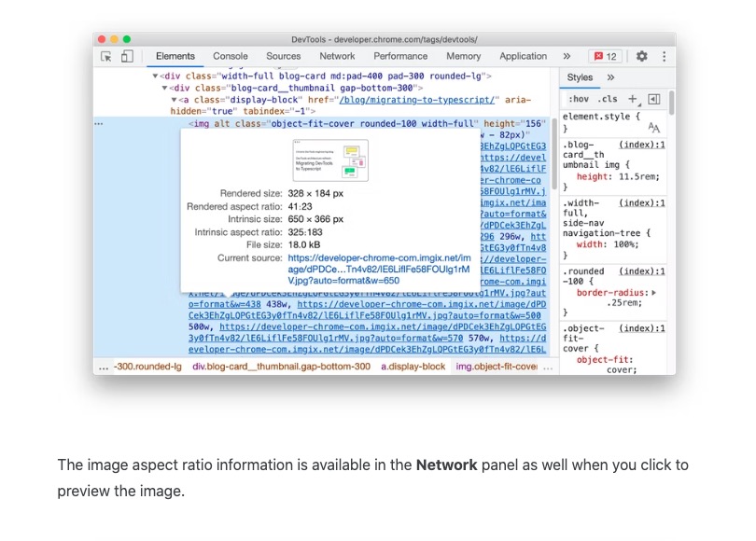
Task: Toggle the .cls class editor button
Action: pos(607,99)
